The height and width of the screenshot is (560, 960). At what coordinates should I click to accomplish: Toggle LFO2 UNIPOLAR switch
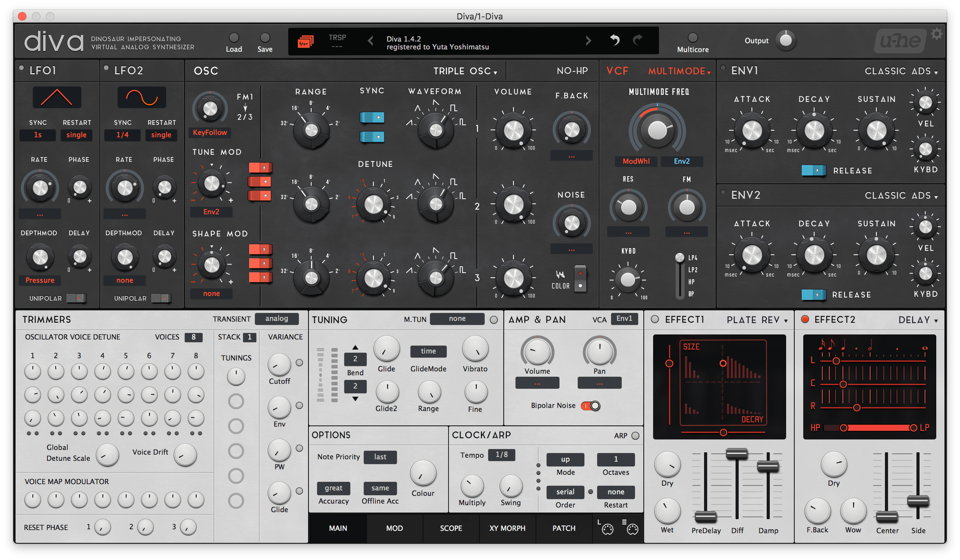(x=161, y=298)
